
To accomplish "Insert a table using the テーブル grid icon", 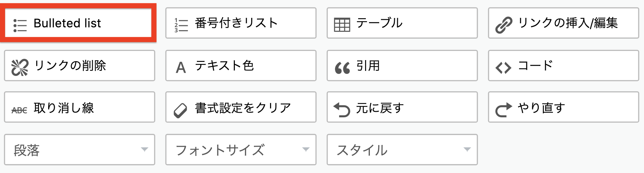I will [342, 25].
